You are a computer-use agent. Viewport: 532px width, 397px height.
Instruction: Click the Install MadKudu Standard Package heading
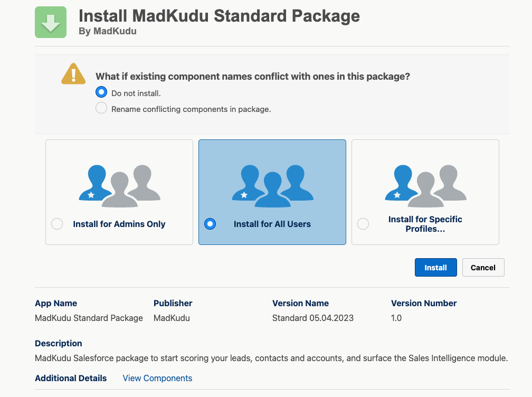point(219,16)
